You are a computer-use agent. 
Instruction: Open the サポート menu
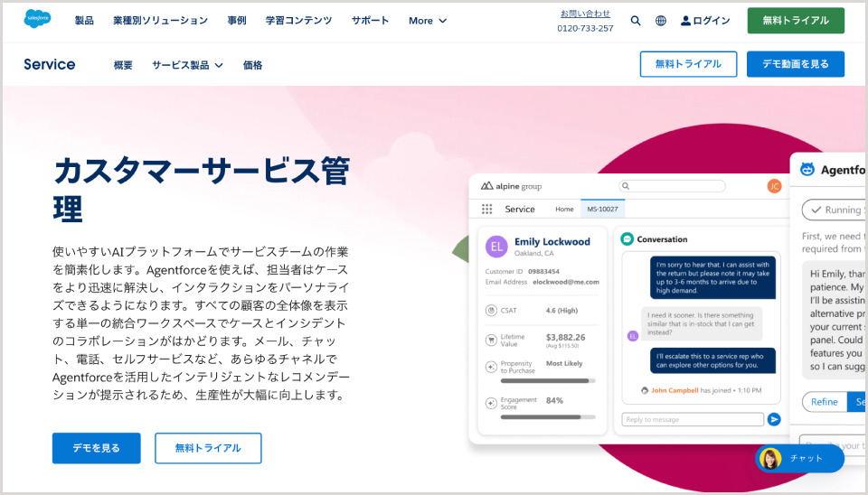pyautogui.click(x=370, y=21)
